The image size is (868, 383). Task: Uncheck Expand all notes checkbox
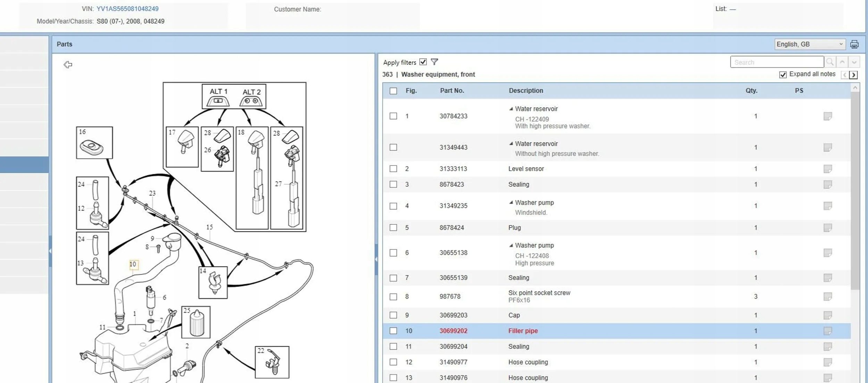[x=783, y=75]
